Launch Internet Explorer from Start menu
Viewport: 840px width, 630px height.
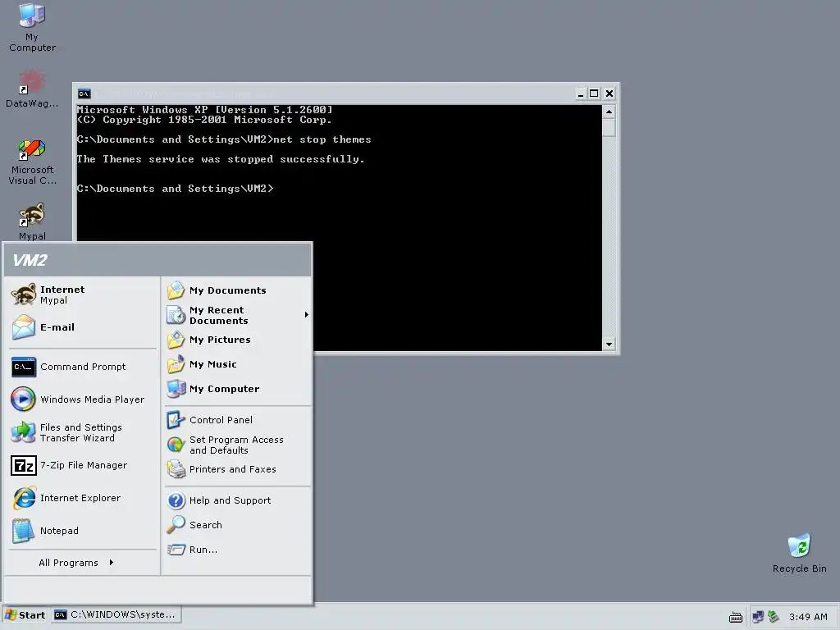pos(83,498)
